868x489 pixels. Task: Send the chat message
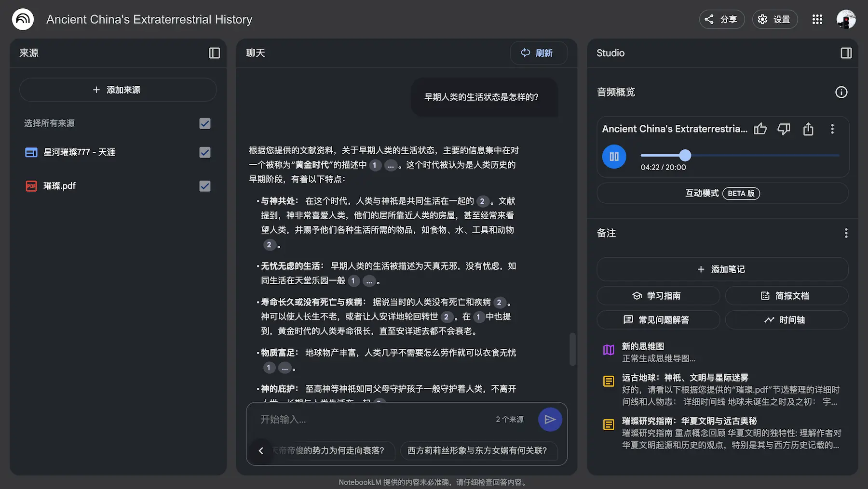(550, 420)
